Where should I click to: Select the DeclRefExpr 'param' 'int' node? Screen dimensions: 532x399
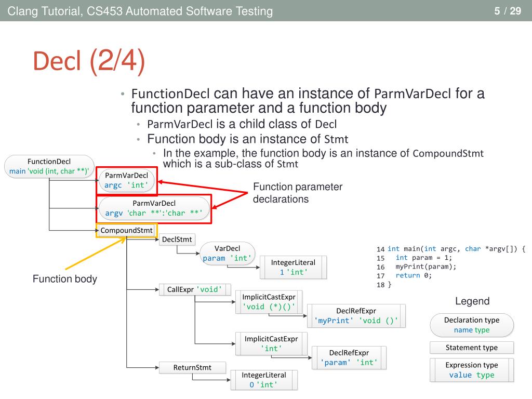[349, 357]
